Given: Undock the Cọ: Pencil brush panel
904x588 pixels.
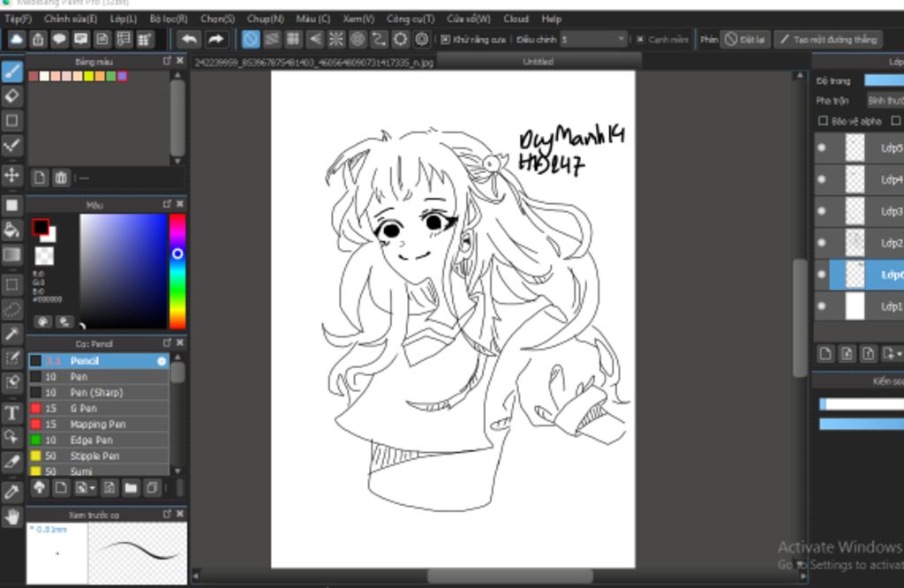Looking at the screenshot, I should (167, 343).
